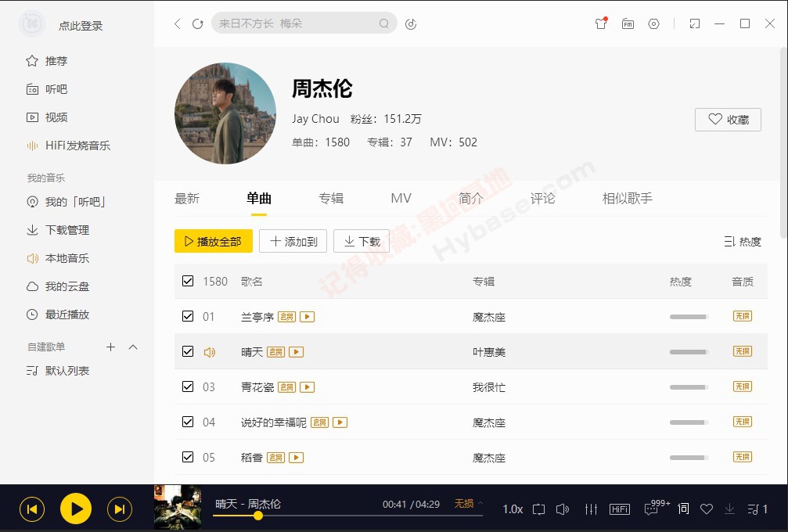
Task: Click the search magnifier icon
Action: point(384,23)
